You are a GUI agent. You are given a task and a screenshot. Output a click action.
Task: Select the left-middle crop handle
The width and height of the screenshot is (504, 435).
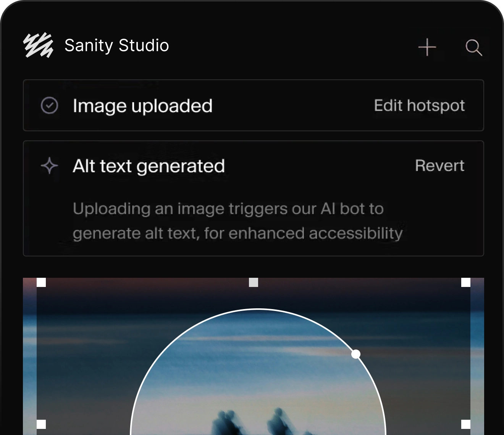coord(41,424)
